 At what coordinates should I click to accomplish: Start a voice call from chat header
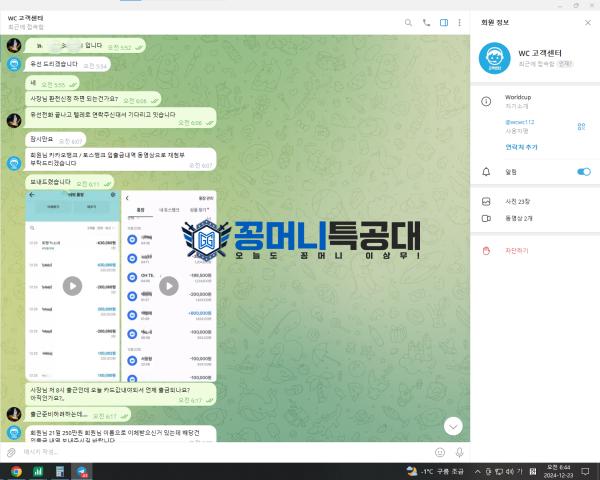click(426, 23)
